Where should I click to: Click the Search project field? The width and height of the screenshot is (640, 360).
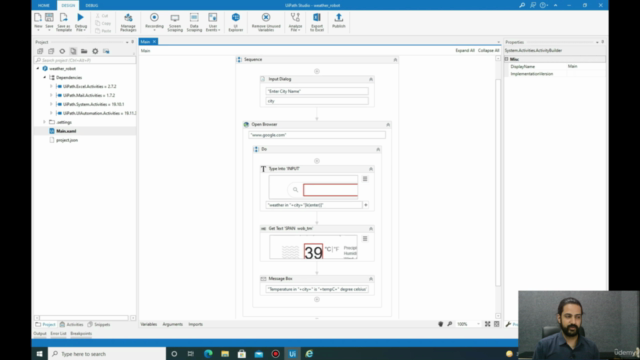coord(85,60)
